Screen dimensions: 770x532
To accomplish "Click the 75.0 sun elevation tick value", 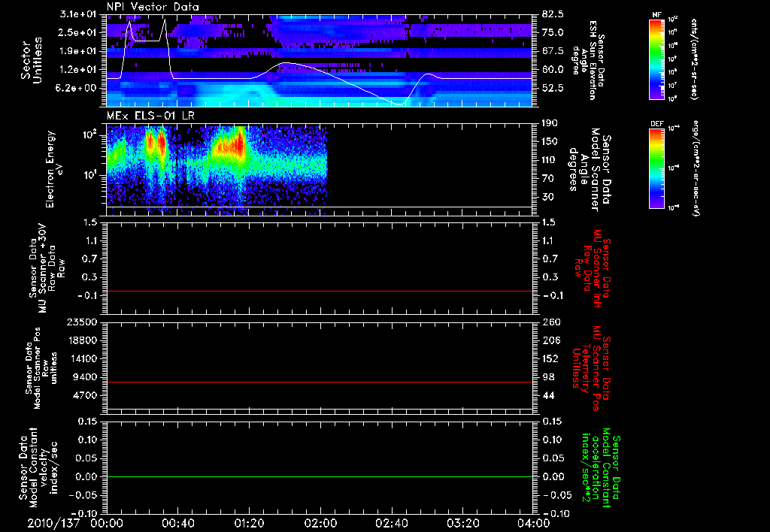I will pos(553,32).
